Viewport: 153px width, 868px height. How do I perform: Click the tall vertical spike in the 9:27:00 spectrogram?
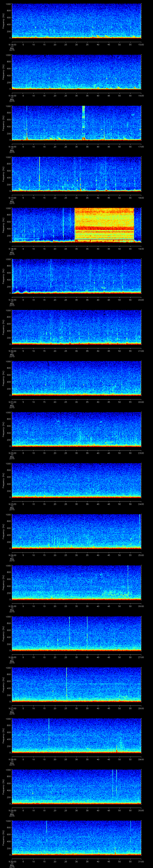(x=67, y=682)
